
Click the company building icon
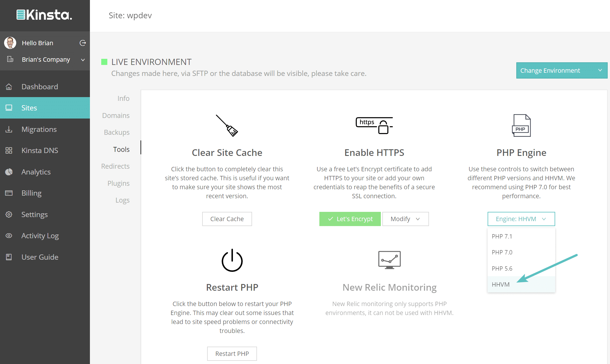(x=10, y=59)
